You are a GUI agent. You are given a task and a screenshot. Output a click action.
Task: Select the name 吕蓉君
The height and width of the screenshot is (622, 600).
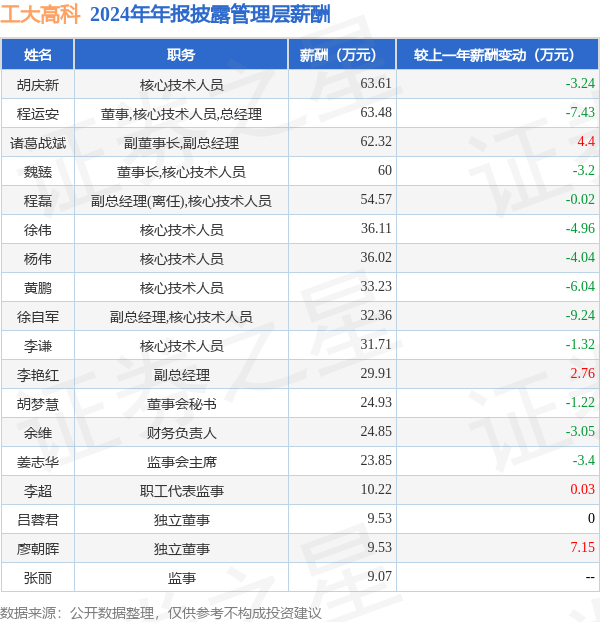click(38, 520)
